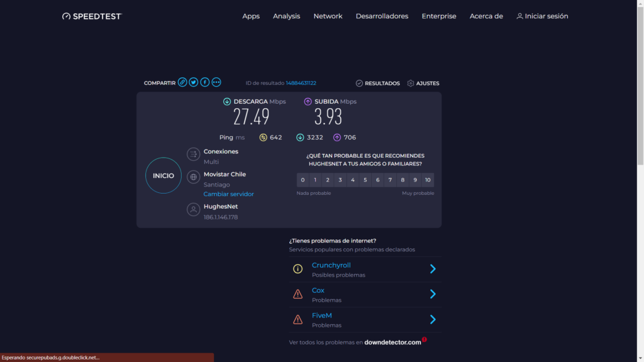The width and height of the screenshot is (644, 362).
Task: Click the Ajustes gear icon
Action: (x=410, y=84)
